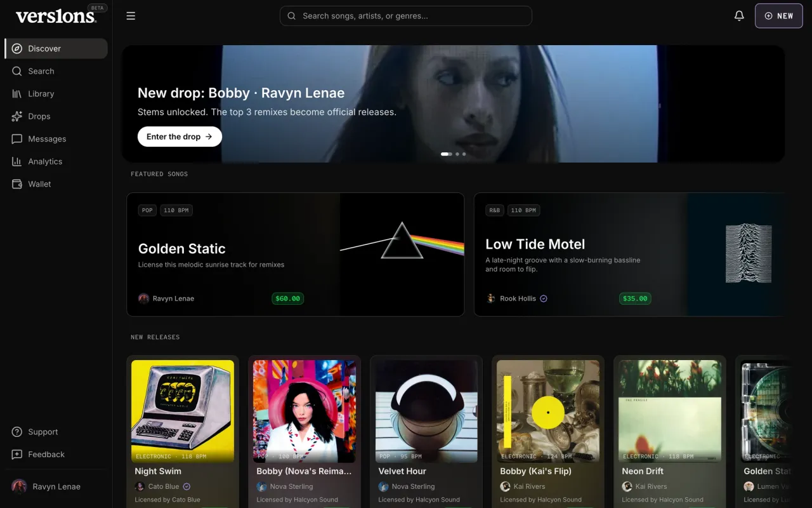Open the Neon Drift album cover
This screenshot has height=508, width=812.
[x=670, y=411]
